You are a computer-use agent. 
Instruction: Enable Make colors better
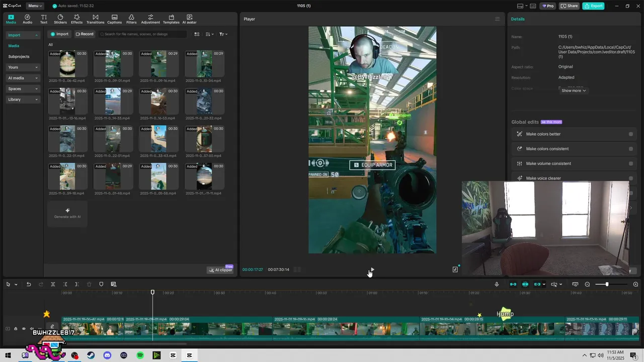pos(631,134)
